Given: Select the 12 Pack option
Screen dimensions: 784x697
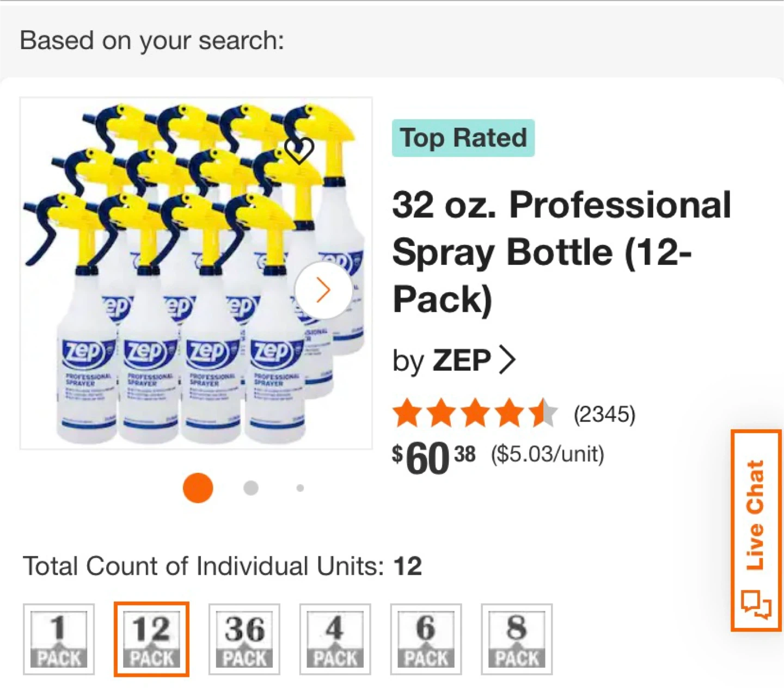Looking at the screenshot, I should click(151, 639).
